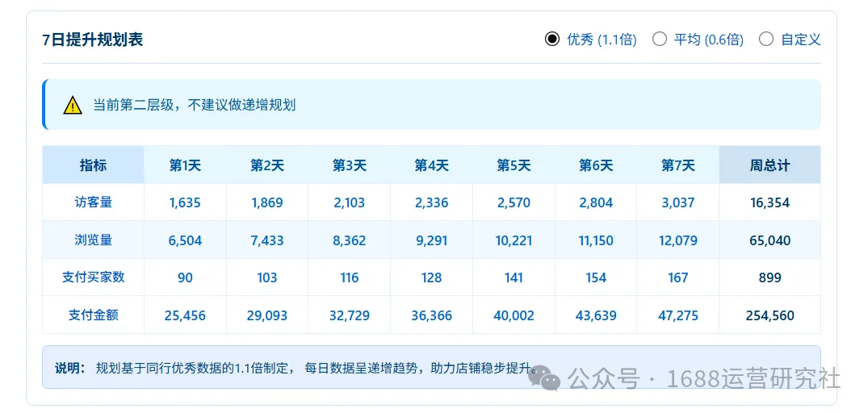Click the 第1天 column header
This screenshot has height=413, width=868.
[x=185, y=165]
